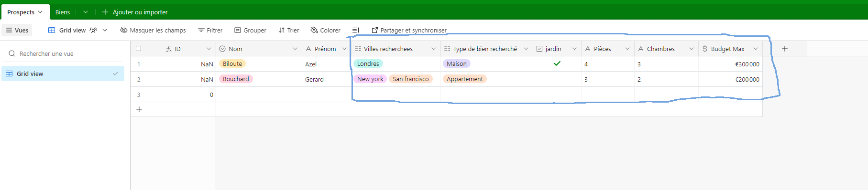Open the Colorer options
This screenshot has height=190, width=868.
click(x=326, y=30)
